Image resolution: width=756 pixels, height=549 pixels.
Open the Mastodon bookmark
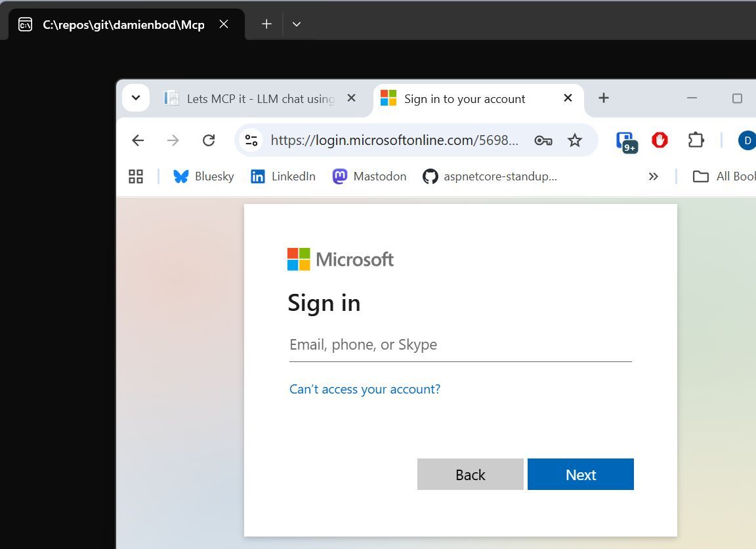click(x=369, y=176)
